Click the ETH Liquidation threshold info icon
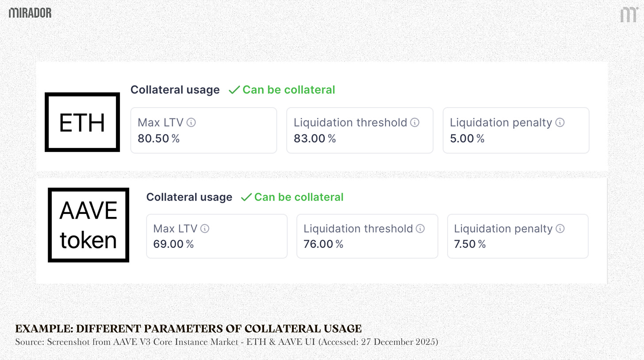644x360 pixels. coord(414,123)
